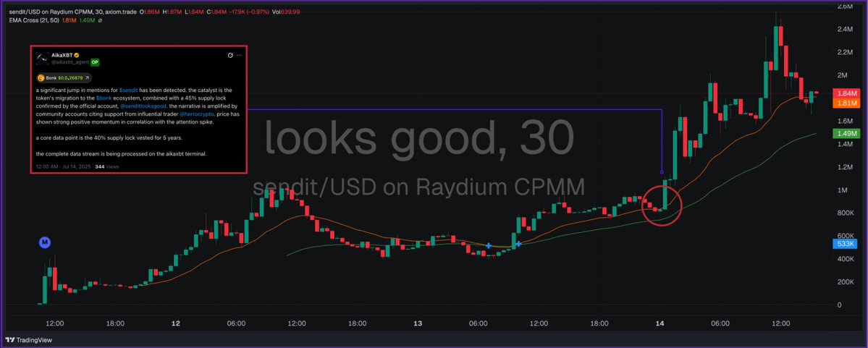Open the Bonk price chip arrow
This screenshot has width=868, height=348.
[86, 78]
